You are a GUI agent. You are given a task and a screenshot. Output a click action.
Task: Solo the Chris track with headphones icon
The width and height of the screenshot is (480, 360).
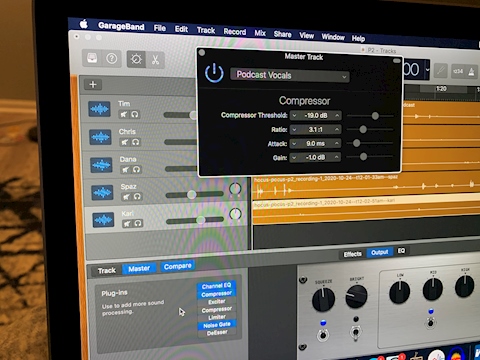[135, 142]
